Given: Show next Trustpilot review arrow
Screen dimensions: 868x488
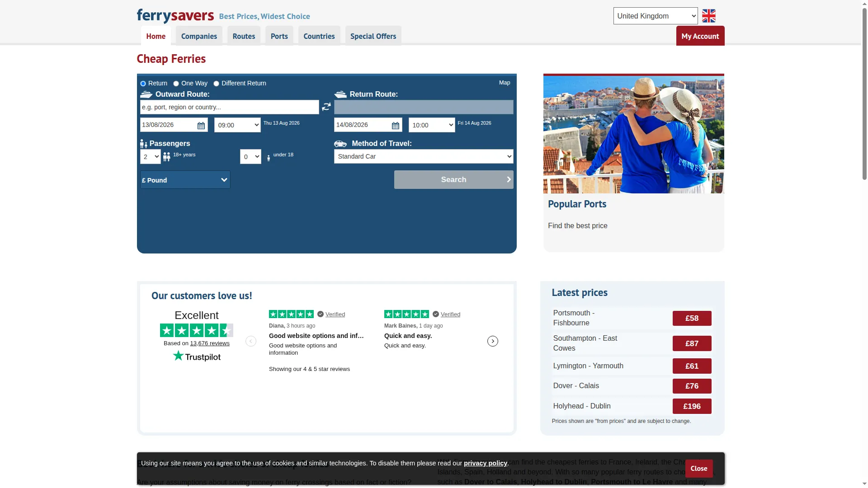Looking at the screenshot, I should pyautogui.click(x=493, y=341).
